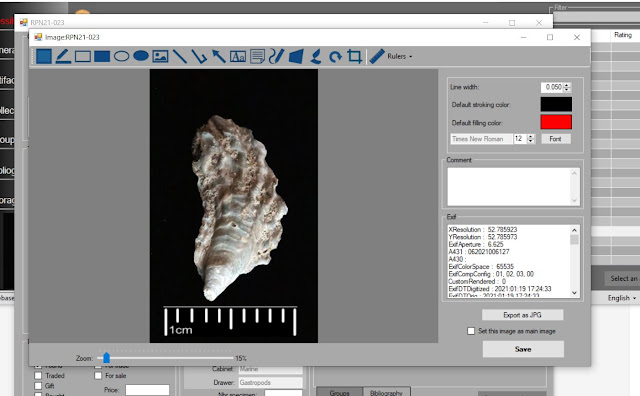Click the note annotation tool icon
This screenshot has height=396, width=640.
click(257, 56)
